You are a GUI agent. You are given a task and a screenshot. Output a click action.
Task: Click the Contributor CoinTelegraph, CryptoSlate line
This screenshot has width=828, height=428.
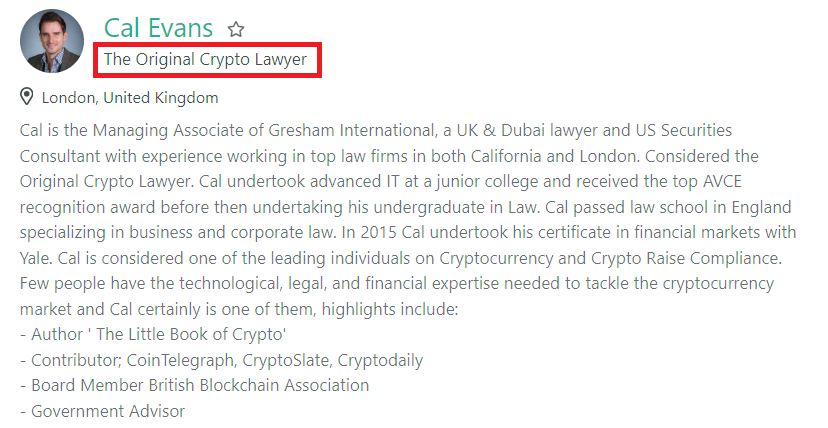(x=222, y=360)
